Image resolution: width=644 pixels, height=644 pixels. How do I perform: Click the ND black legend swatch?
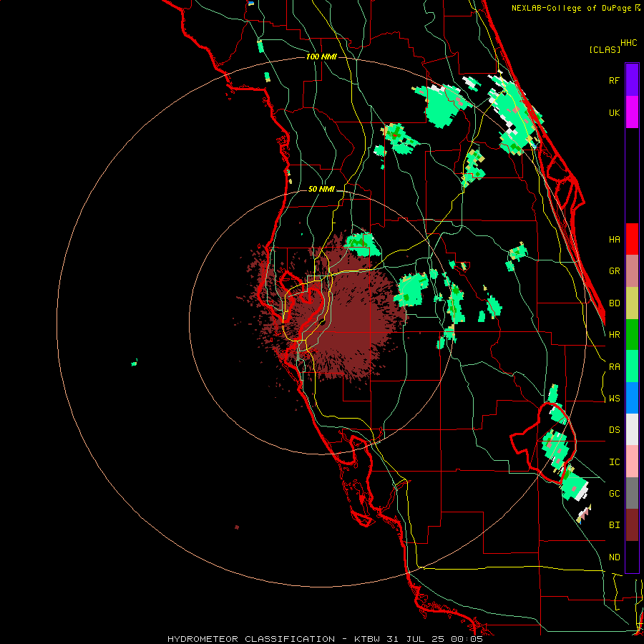(632, 557)
